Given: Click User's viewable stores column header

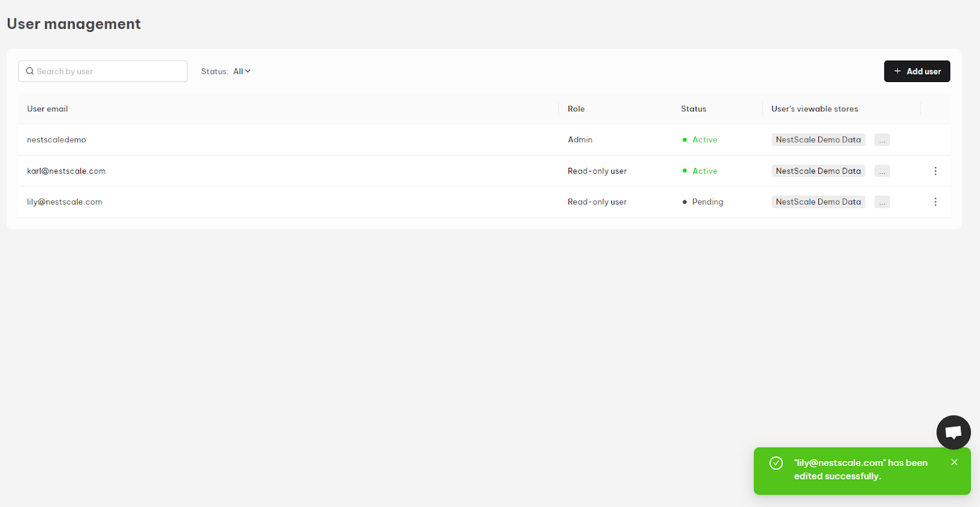Looking at the screenshot, I should tap(815, 108).
